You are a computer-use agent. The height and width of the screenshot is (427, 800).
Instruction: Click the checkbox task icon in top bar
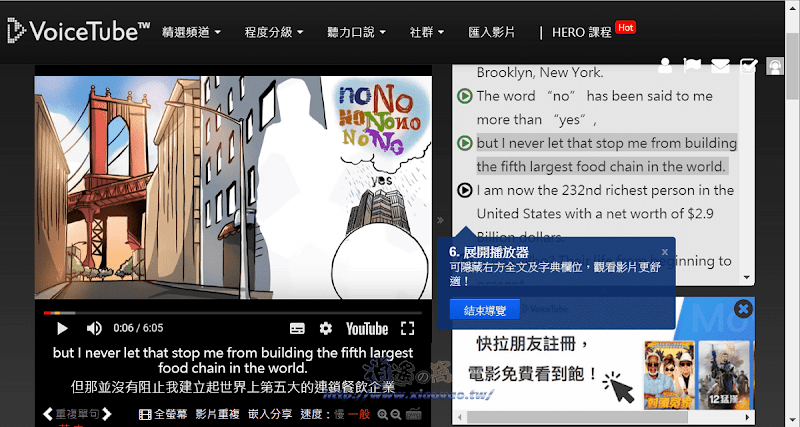coord(748,66)
